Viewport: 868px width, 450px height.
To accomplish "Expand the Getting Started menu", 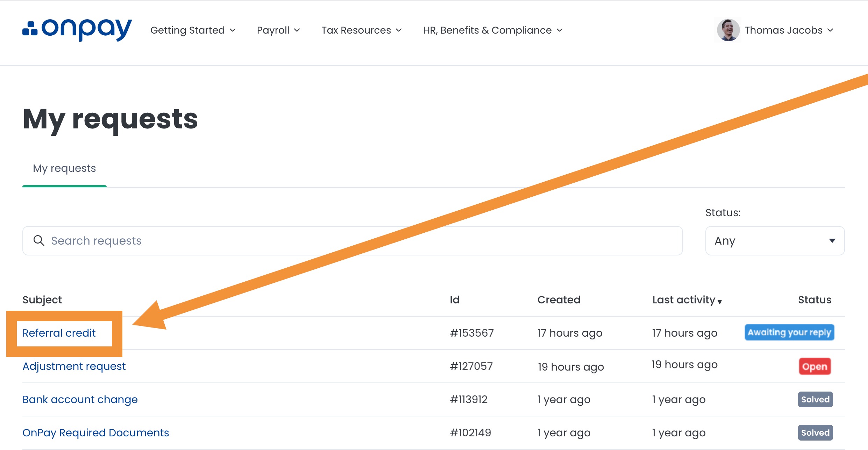I will click(193, 30).
